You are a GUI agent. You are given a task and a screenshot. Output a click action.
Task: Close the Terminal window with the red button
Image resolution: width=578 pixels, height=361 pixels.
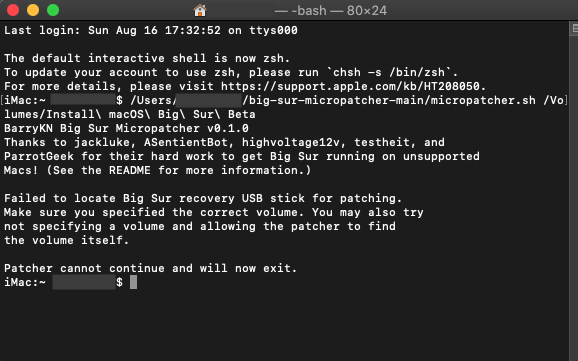(13, 10)
